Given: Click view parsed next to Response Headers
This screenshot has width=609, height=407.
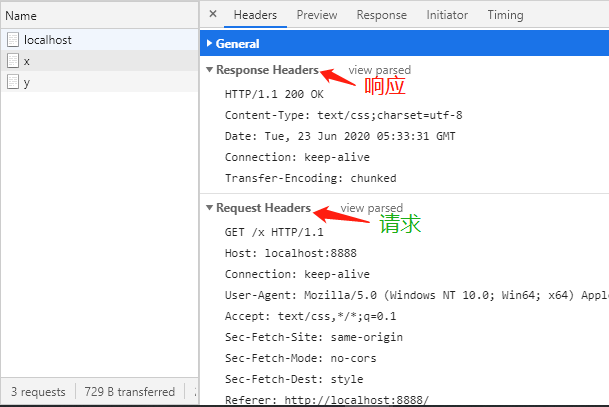Looking at the screenshot, I should pyautogui.click(x=379, y=70).
